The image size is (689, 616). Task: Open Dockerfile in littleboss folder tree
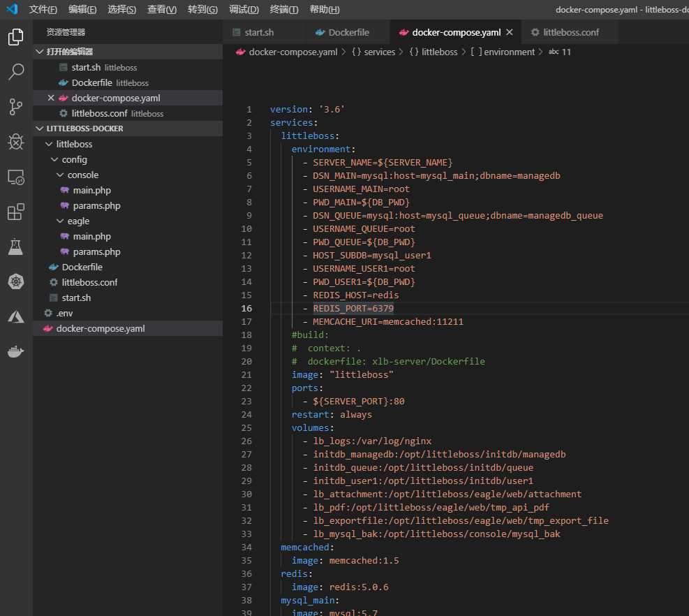(128, 267)
